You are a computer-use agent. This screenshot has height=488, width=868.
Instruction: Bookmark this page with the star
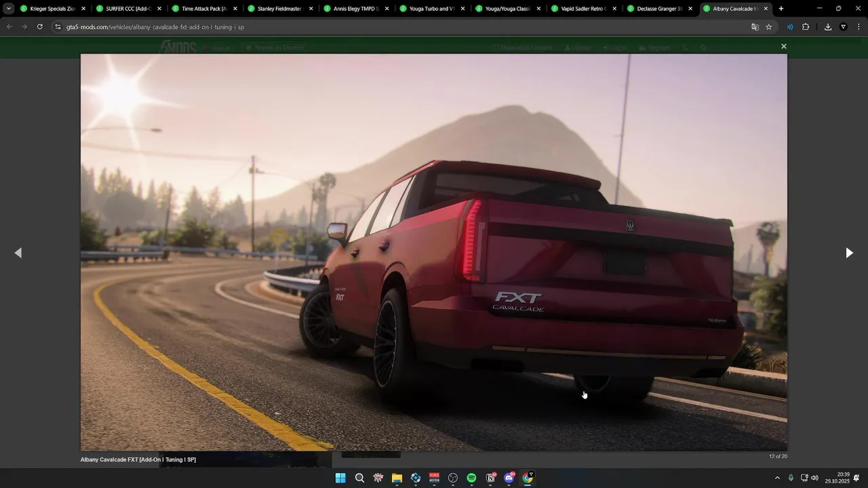(x=769, y=27)
